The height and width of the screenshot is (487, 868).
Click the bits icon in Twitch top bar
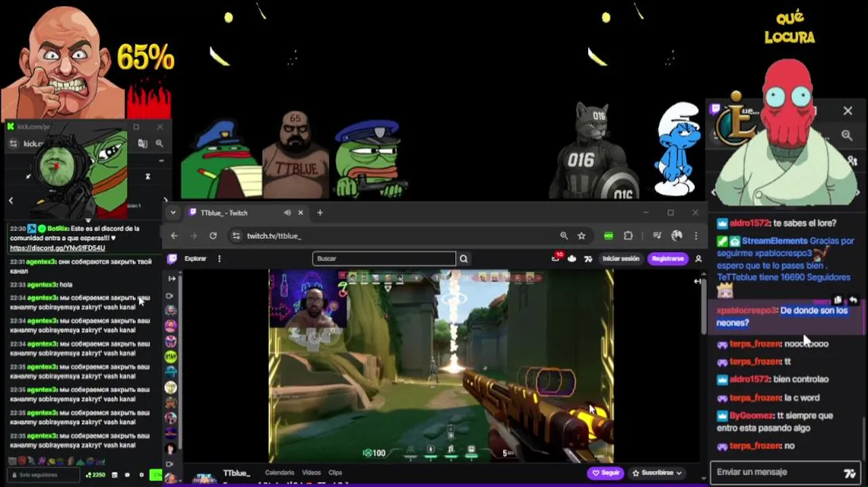click(588, 258)
